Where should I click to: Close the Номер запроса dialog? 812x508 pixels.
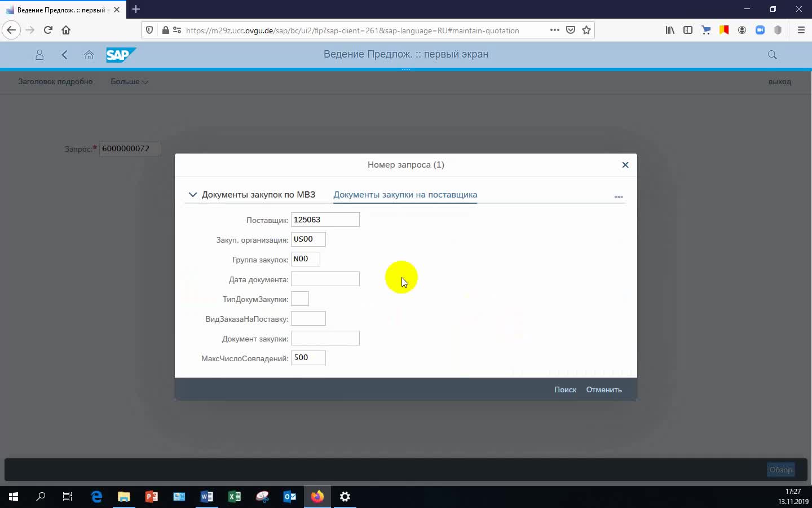pyautogui.click(x=625, y=165)
